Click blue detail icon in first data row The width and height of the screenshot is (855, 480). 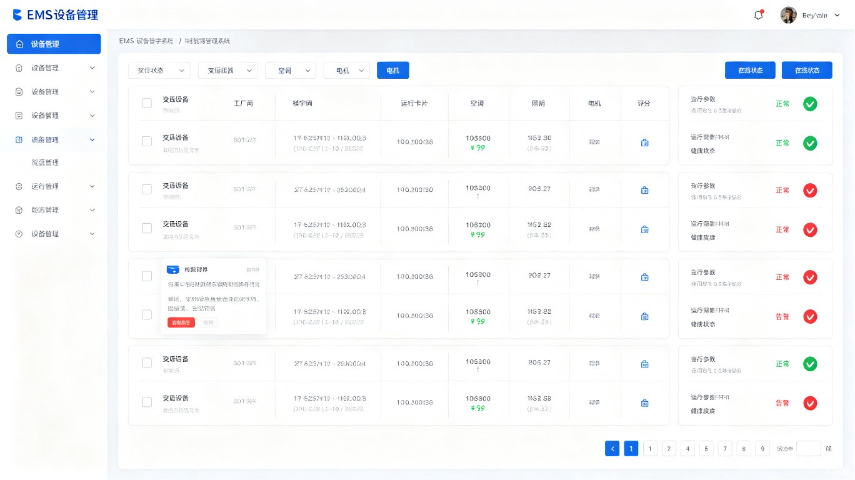(x=645, y=143)
